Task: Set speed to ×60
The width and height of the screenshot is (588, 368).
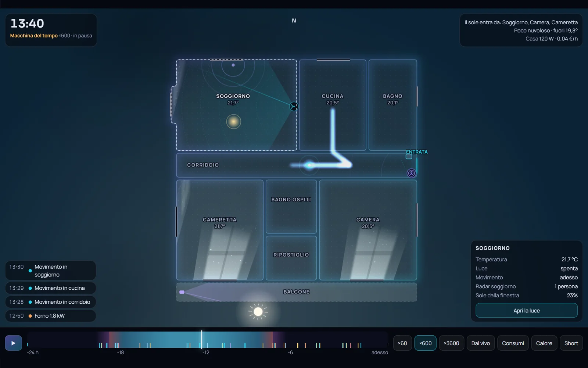Action: (x=402, y=343)
